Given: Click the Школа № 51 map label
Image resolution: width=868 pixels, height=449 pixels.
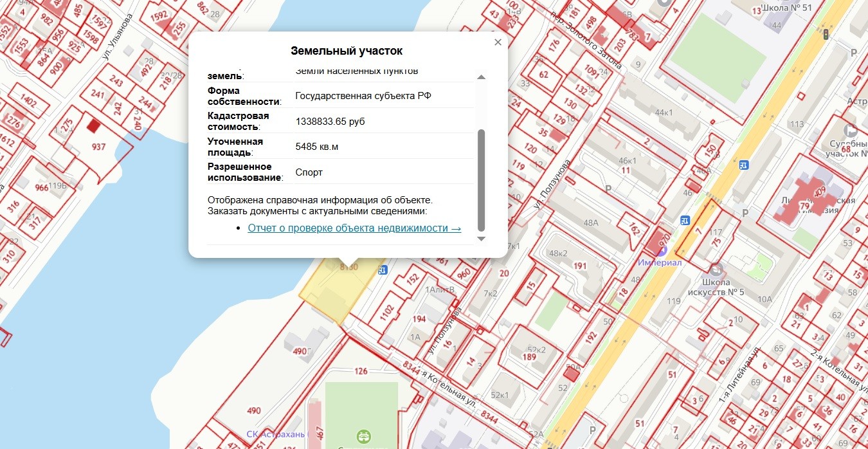Looking at the screenshot, I should click(x=786, y=8).
